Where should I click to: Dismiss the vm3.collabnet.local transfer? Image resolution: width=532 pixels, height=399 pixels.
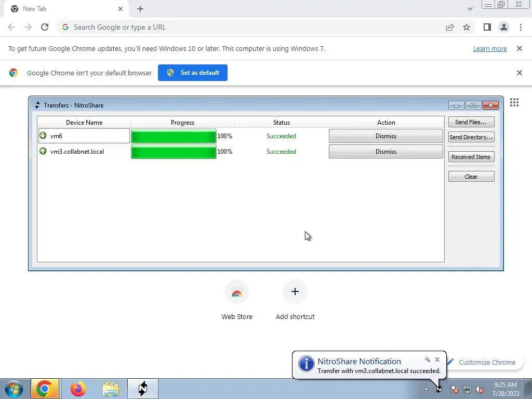(386, 152)
